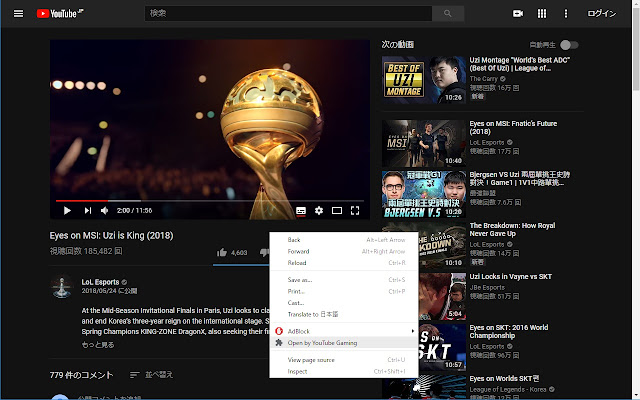The image size is (640, 400).
Task: Open Best of Uzi Montage thumbnail
Action: tap(424, 80)
